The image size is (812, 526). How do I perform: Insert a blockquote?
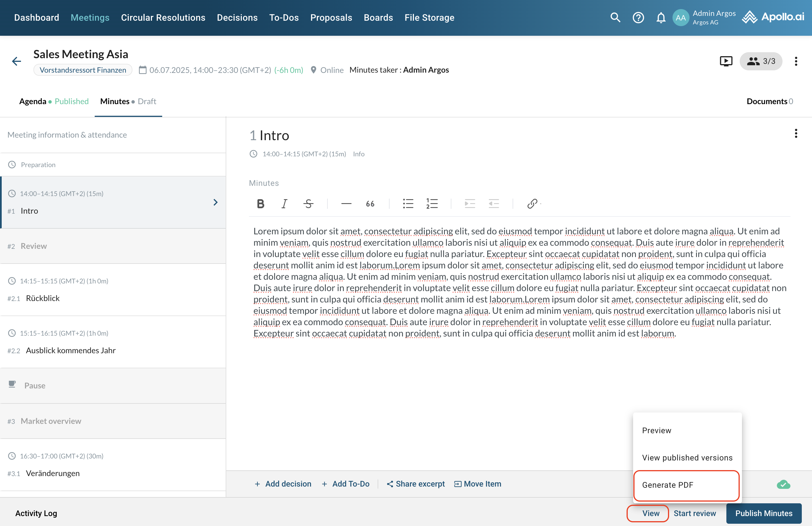pyautogui.click(x=370, y=204)
